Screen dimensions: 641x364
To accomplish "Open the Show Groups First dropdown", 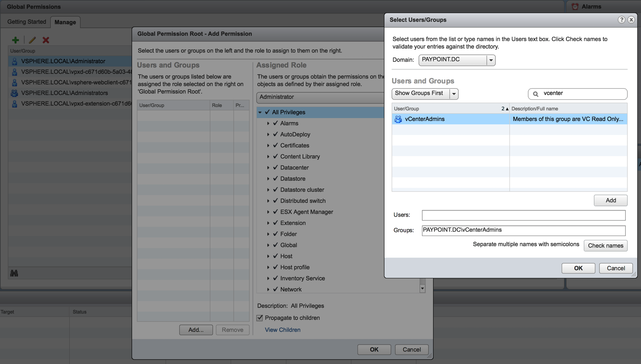I will click(x=454, y=94).
